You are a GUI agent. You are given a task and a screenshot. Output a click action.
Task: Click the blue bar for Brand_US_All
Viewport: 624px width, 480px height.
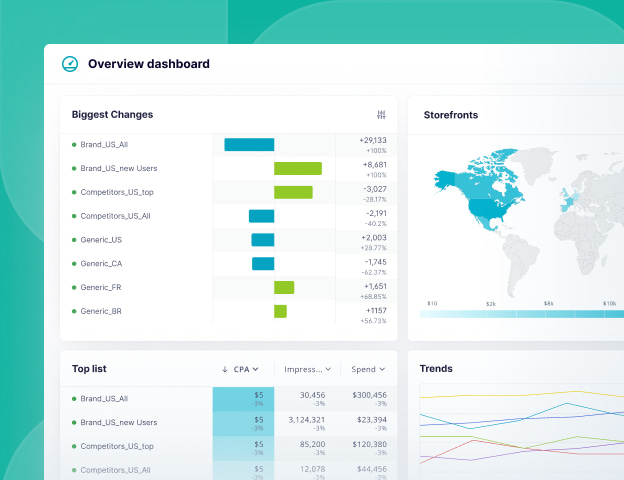coord(249,145)
